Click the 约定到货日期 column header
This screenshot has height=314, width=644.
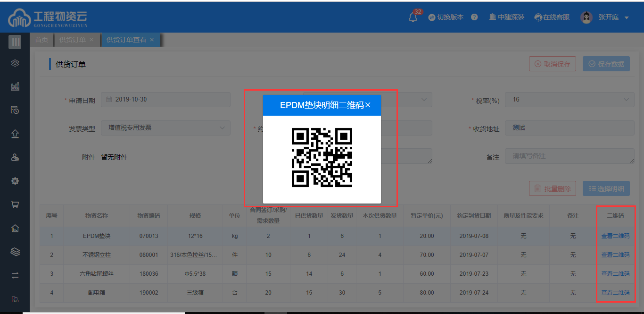point(474,216)
